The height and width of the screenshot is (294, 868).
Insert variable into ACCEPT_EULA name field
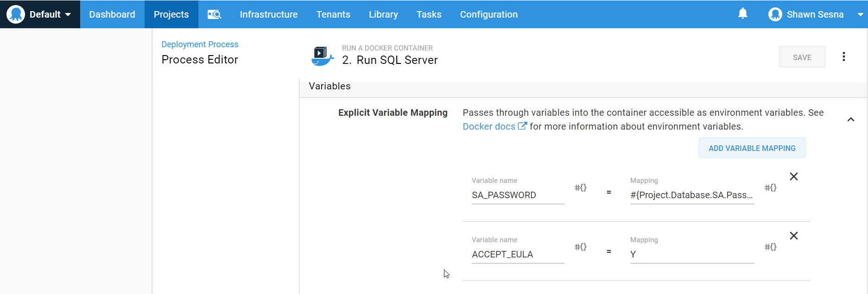580,247
